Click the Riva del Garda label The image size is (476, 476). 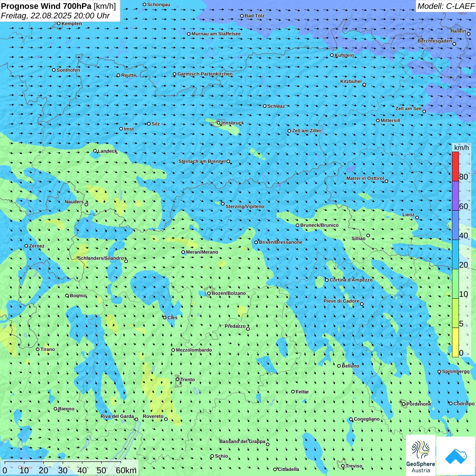click(x=117, y=416)
